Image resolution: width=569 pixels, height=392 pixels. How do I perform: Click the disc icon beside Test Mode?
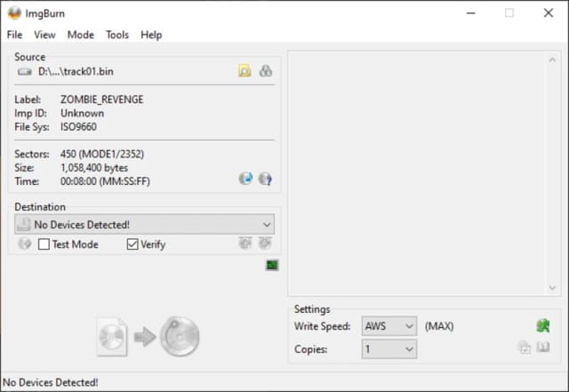(x=25, y=244)
